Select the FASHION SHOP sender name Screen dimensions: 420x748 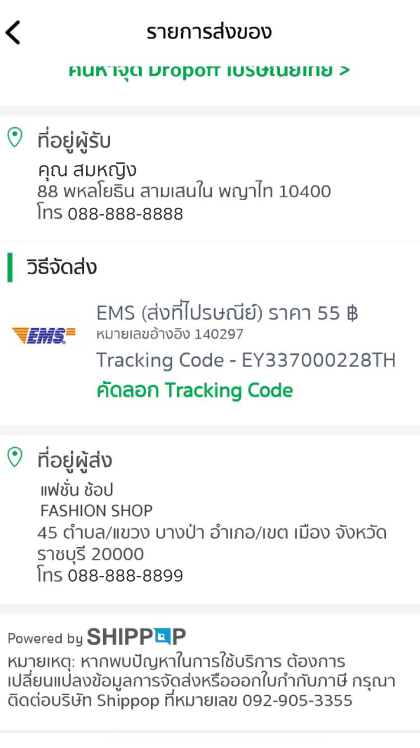(96, 511)
